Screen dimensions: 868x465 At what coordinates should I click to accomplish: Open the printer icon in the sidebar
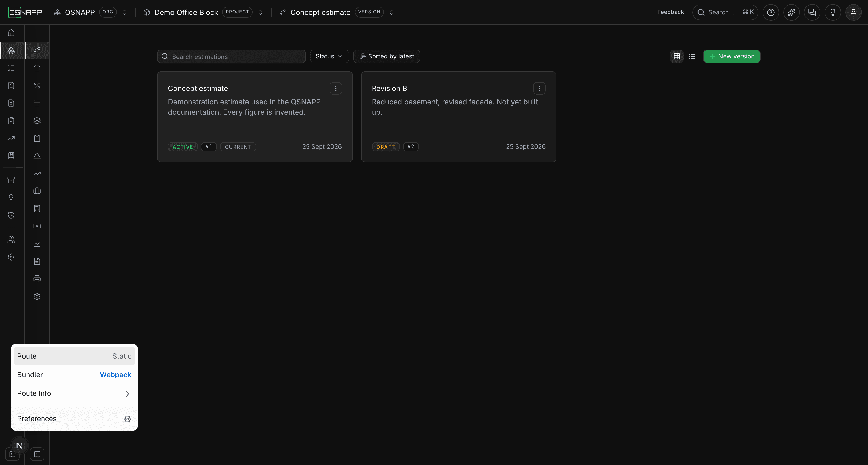click(x=37, y=279)
